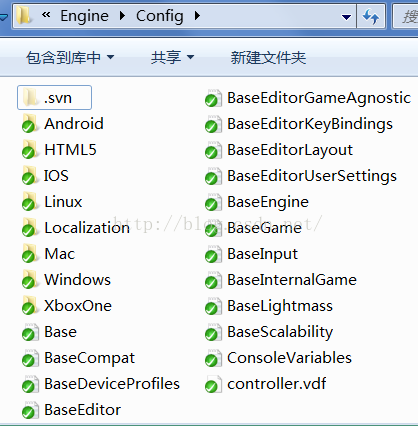Screen dimensions: 418x427
Task: Select the file name BaseDeviceProfiles
Action: point(112,384)
